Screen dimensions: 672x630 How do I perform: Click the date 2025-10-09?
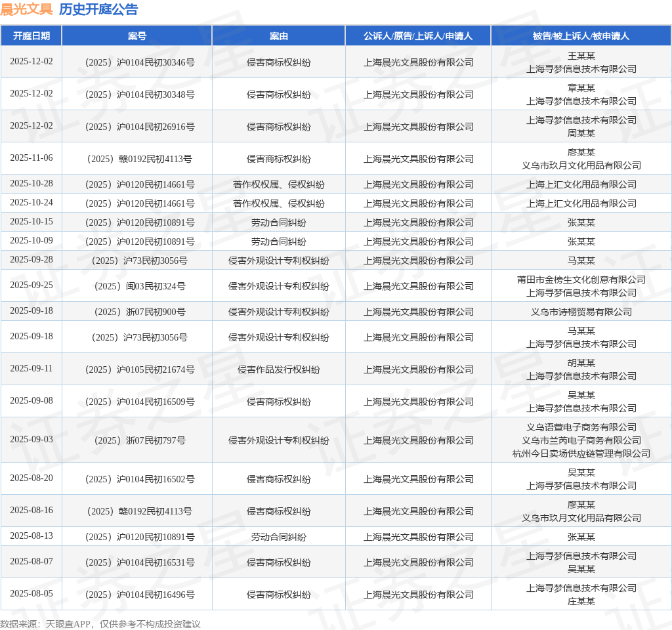(31, 240)
